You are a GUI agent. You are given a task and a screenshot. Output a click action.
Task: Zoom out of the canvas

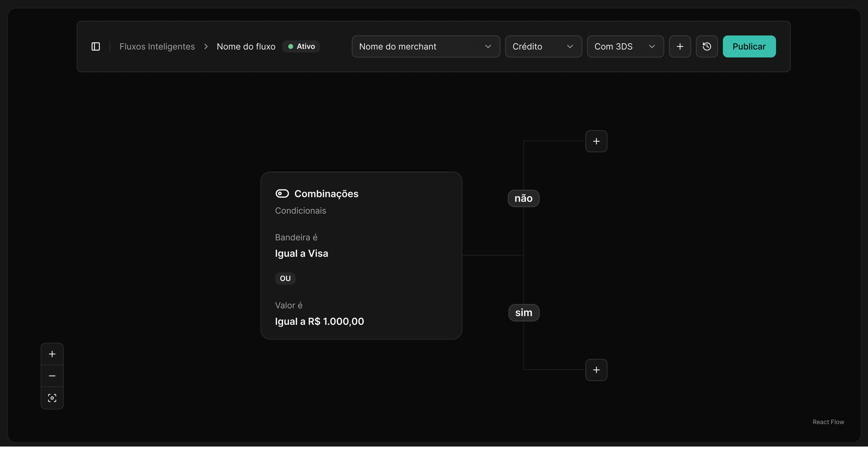click(52, 376)
